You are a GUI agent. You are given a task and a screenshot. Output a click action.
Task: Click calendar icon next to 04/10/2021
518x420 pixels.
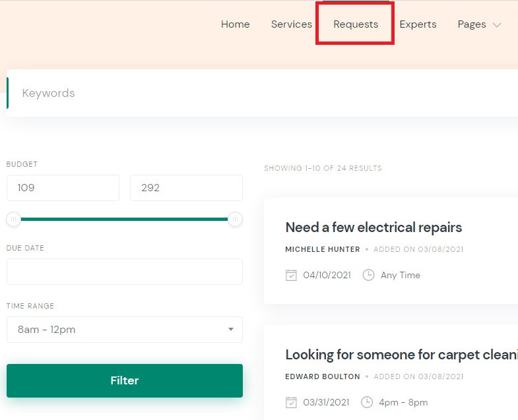[291, 275]
